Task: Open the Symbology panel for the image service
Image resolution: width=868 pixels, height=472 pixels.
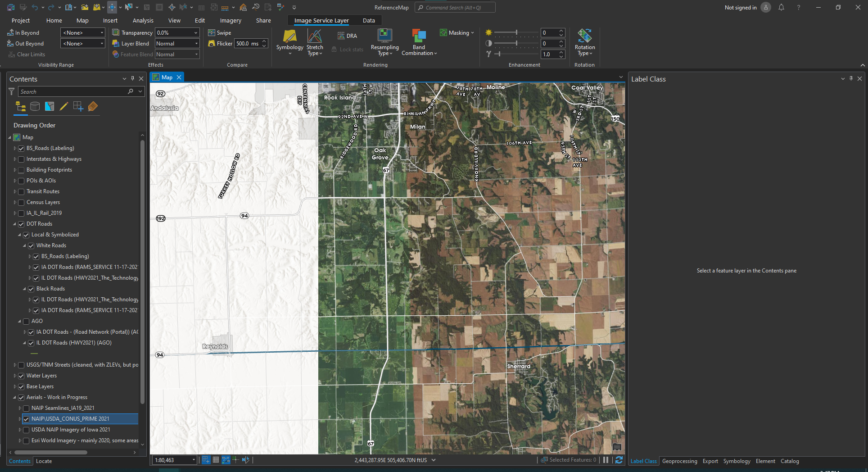Action: pyautogui.click(x=289, y=42)
